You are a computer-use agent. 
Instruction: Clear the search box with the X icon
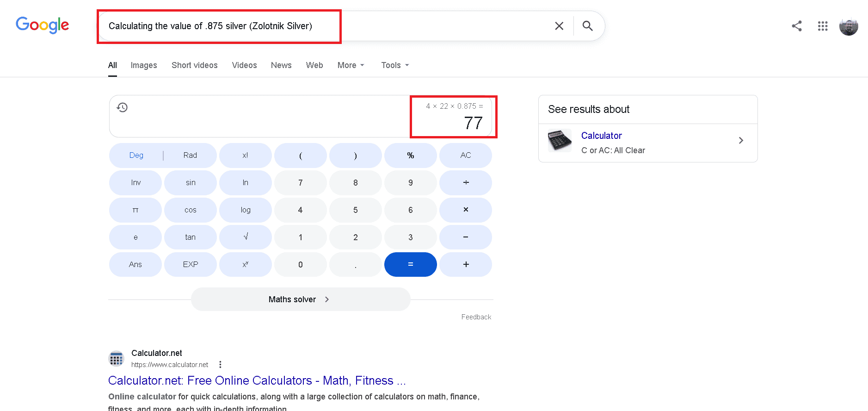click(x=559, y=26)
